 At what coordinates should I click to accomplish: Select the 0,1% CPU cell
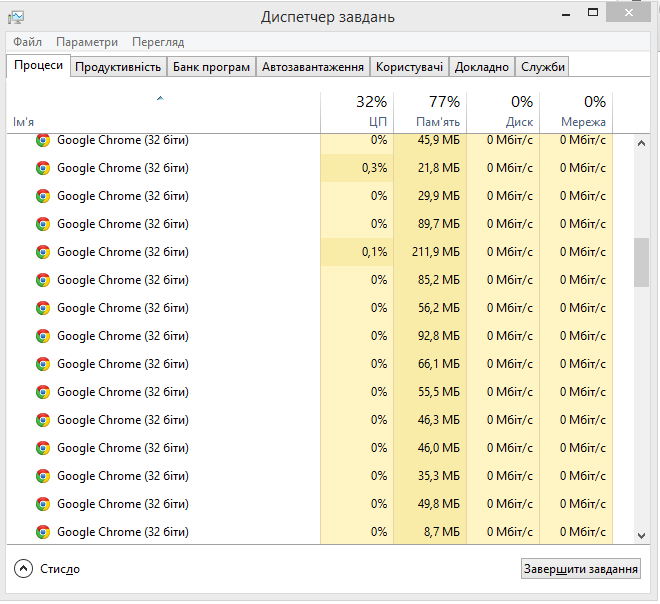click(357, 252)
